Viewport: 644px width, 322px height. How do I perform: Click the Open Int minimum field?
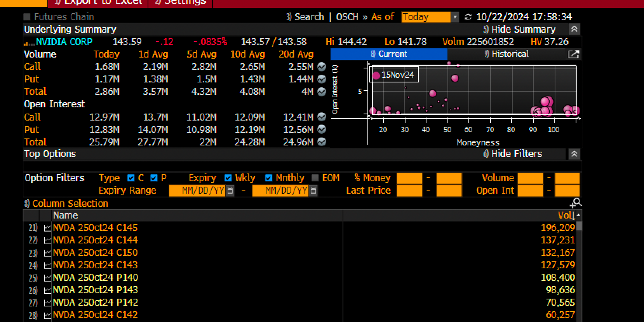coord(530,191)
